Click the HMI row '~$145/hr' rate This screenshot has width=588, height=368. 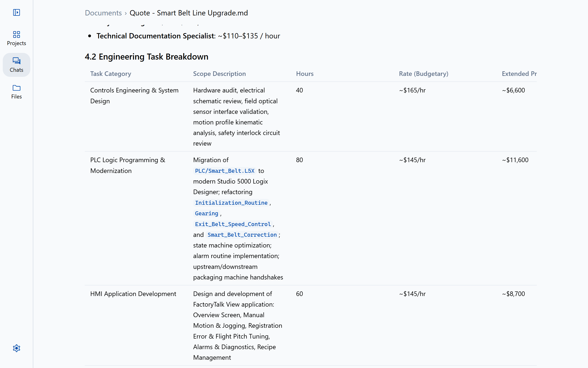[412, 294]
